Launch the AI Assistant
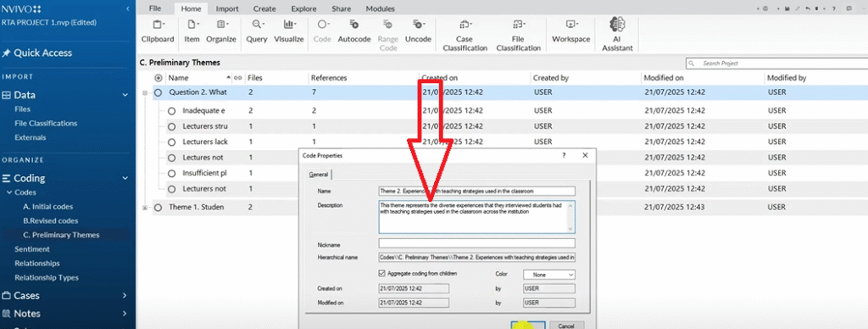Viewport: 868px width, 329px height. [617, 34]
